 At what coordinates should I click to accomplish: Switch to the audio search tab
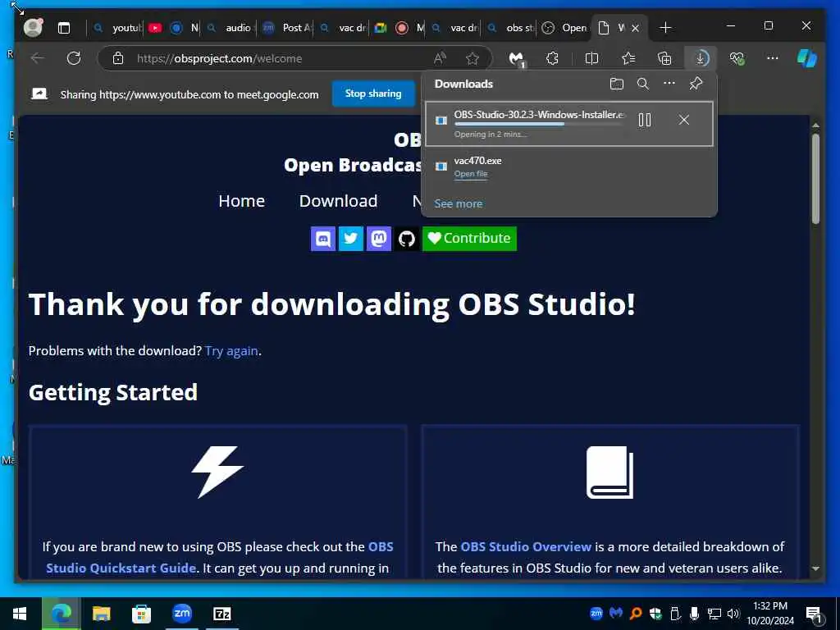click(x=231, y=28)
